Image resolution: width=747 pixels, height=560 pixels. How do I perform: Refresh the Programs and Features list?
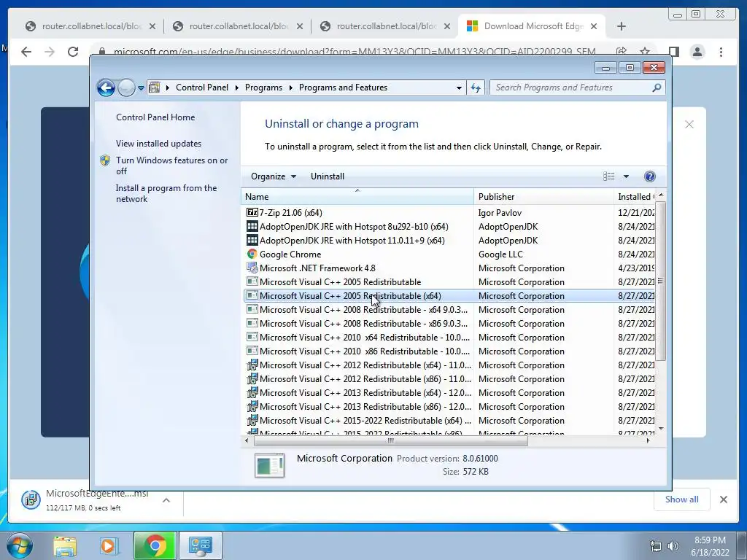pos(476,87)
